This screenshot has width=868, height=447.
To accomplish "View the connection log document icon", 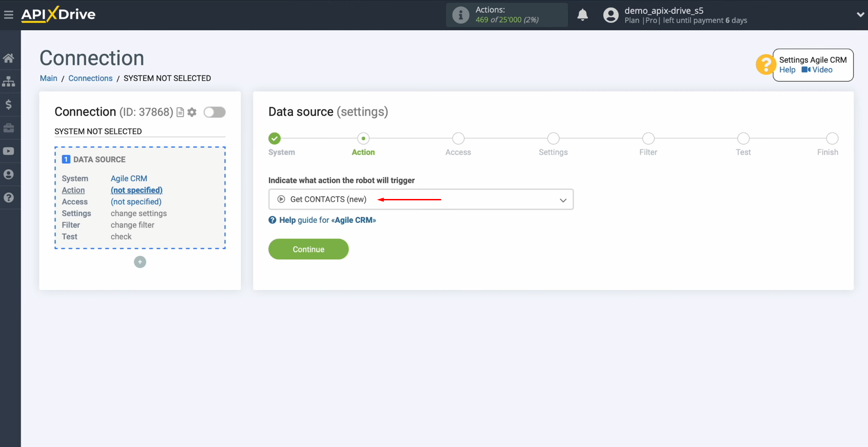I will point(180,112).
